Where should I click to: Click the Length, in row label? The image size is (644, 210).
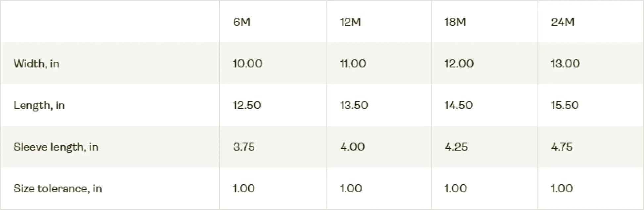[x=39, y=105]
